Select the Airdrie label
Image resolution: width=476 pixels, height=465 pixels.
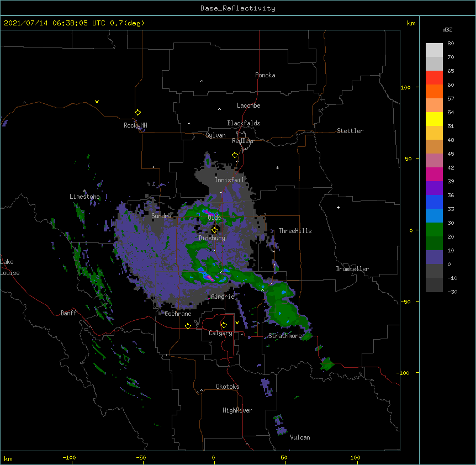pos(223,297)
